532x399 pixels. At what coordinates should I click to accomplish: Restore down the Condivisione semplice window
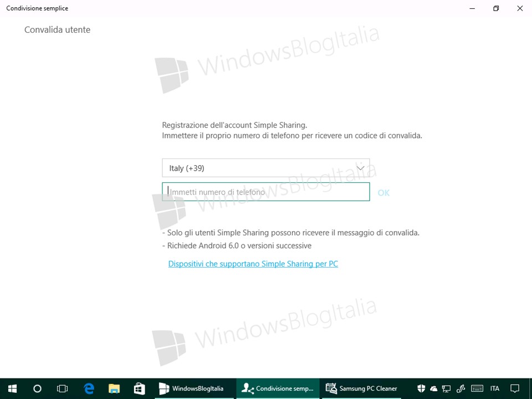[496, 8]
